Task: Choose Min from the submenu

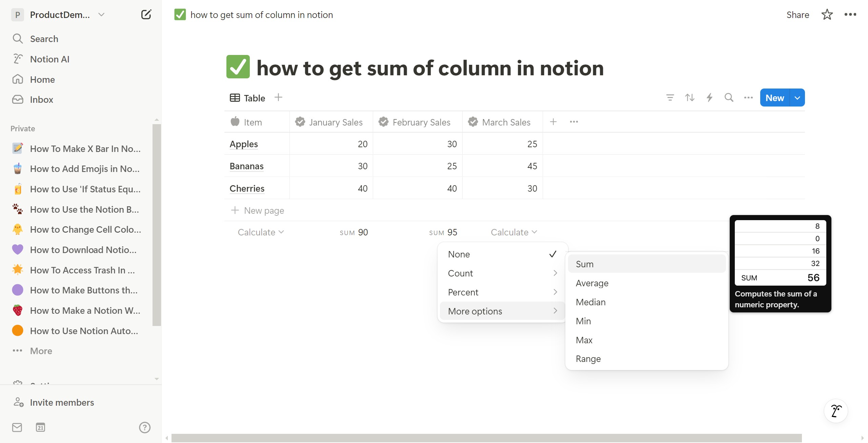Action: pyautogui.click(x=647, y=321)
